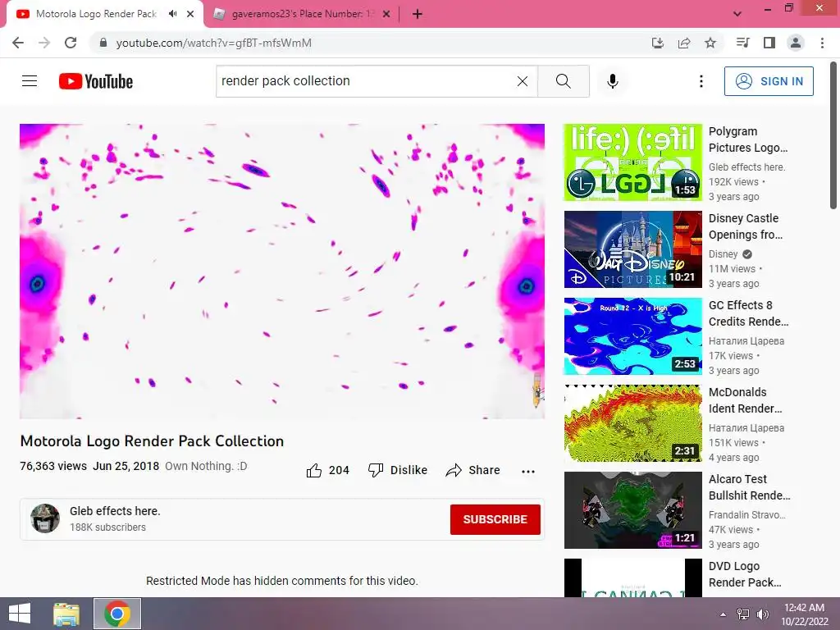Bookmark this tab with star icon
Screen dimensions: 840x630
click(710, 43)
